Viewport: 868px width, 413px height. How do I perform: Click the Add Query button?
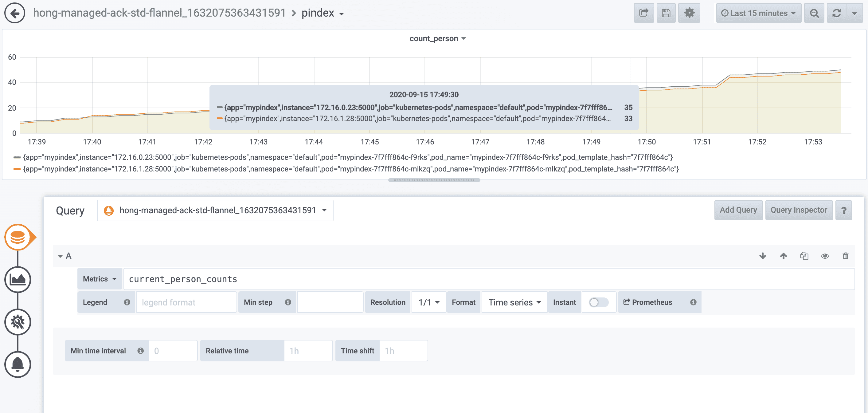click(x=738, y=210)
